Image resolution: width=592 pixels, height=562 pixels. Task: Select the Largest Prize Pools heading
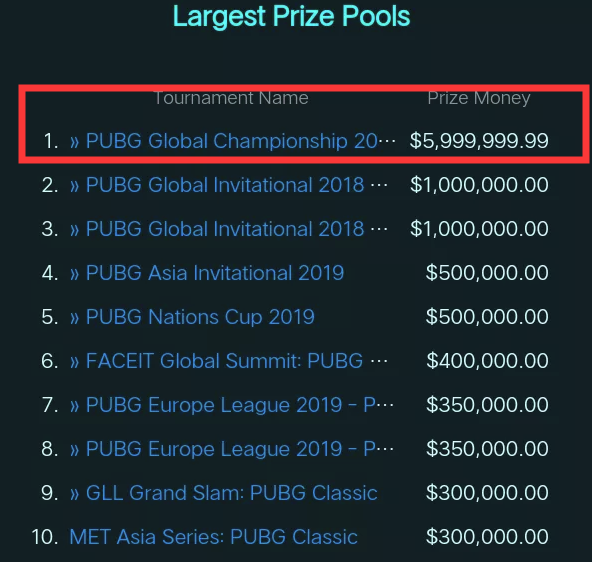[x=291, y=17]
